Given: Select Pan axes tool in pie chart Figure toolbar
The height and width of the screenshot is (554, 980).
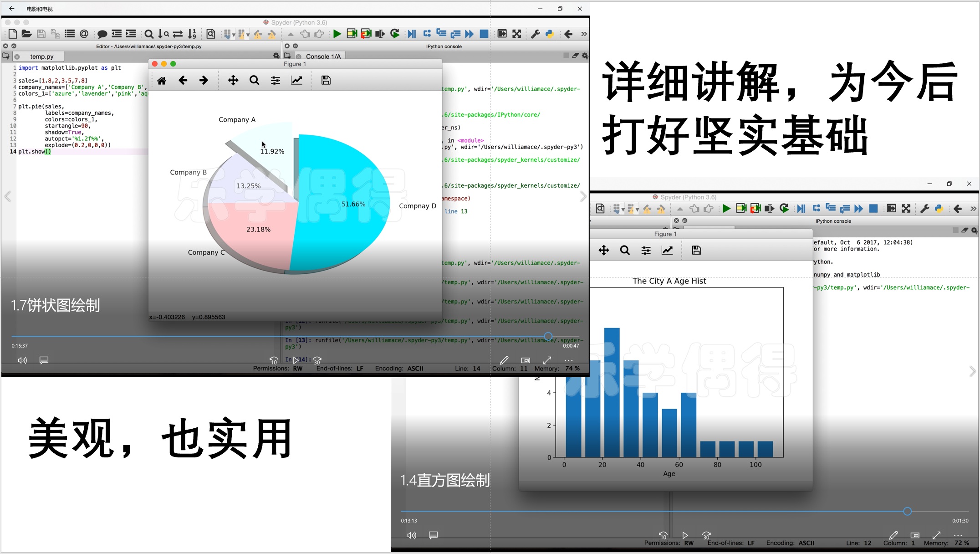Looking at the screenshot, I should (x=233, y=81).
